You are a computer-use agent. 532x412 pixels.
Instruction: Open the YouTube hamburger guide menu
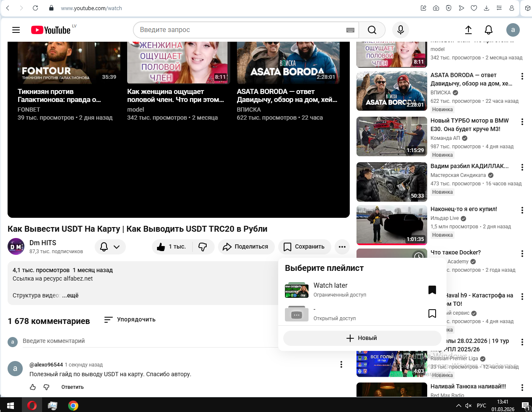(x=16, y=30)
